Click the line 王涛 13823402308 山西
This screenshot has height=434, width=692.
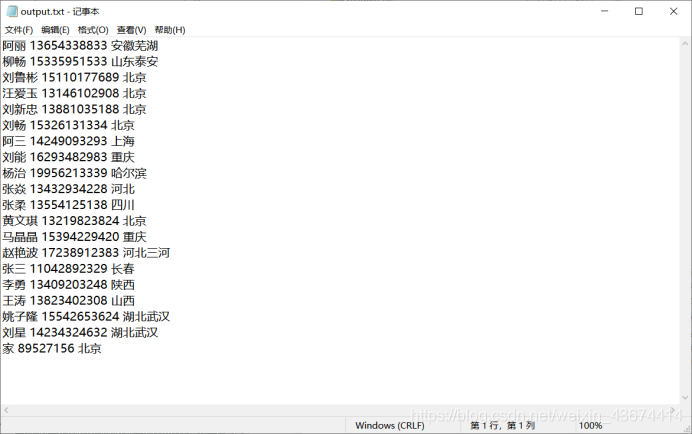click(x=68, y=300)
